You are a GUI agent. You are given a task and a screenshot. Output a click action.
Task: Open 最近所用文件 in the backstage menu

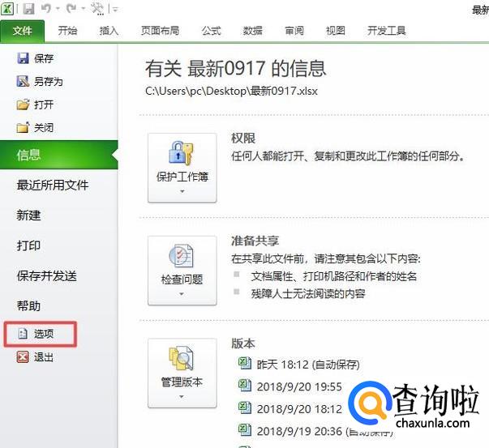[53, 185]
